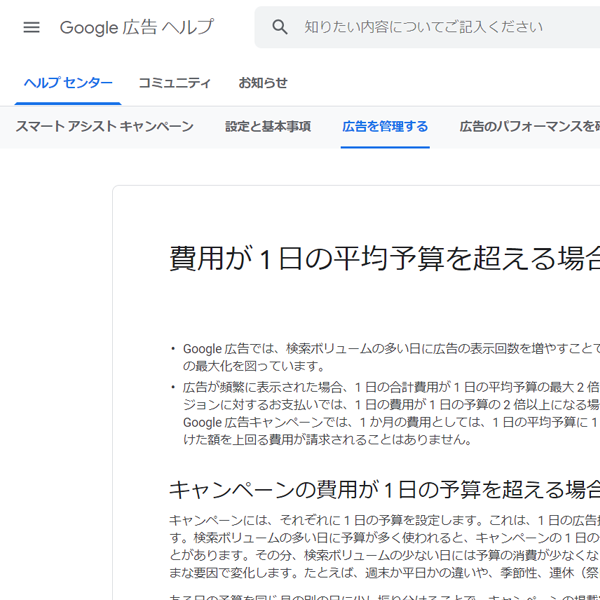
Task: Click the bullet starting 広告が頻繁に表示された場合
Action: pyautogui.click(x=391, y=413)
